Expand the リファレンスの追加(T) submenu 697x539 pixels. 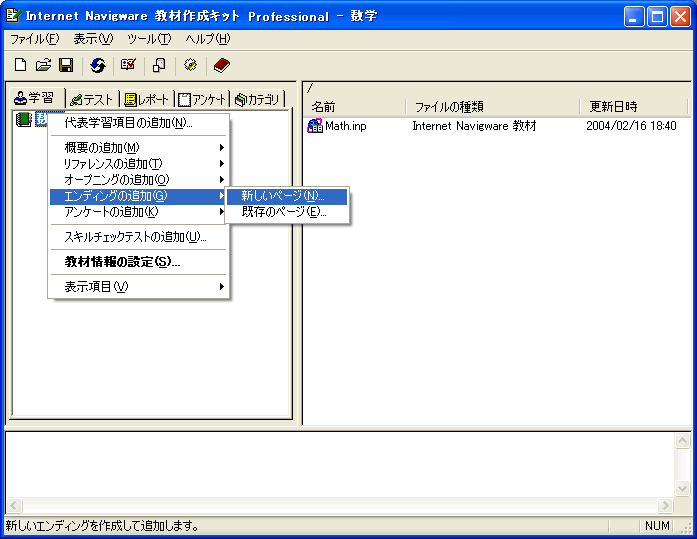pos(139,164)
